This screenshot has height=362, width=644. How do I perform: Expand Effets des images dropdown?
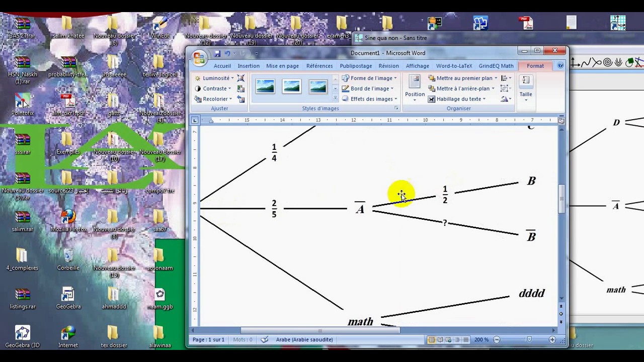click(370, 99)
